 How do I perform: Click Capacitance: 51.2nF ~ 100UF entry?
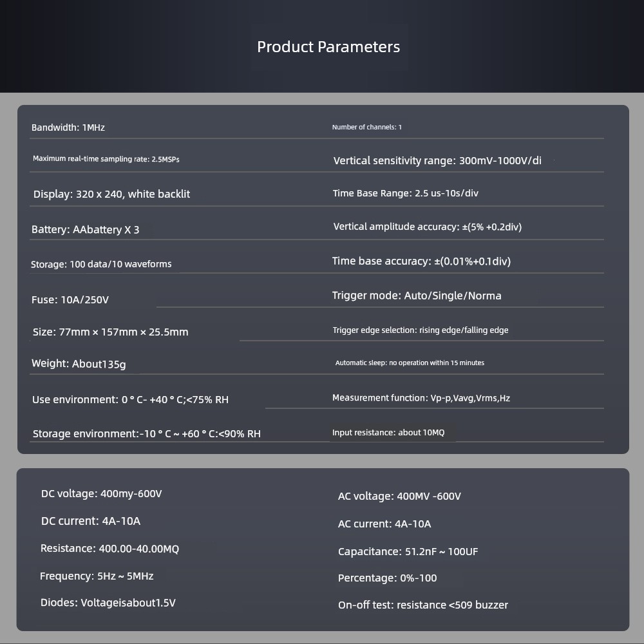pyautogui.click(x=408, y=552)
